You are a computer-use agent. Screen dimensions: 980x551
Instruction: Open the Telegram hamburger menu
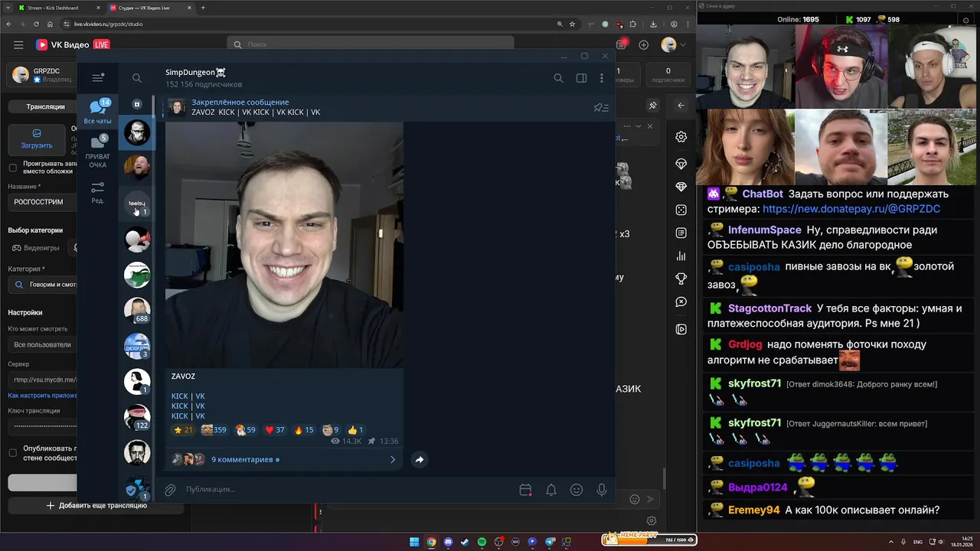98,77
